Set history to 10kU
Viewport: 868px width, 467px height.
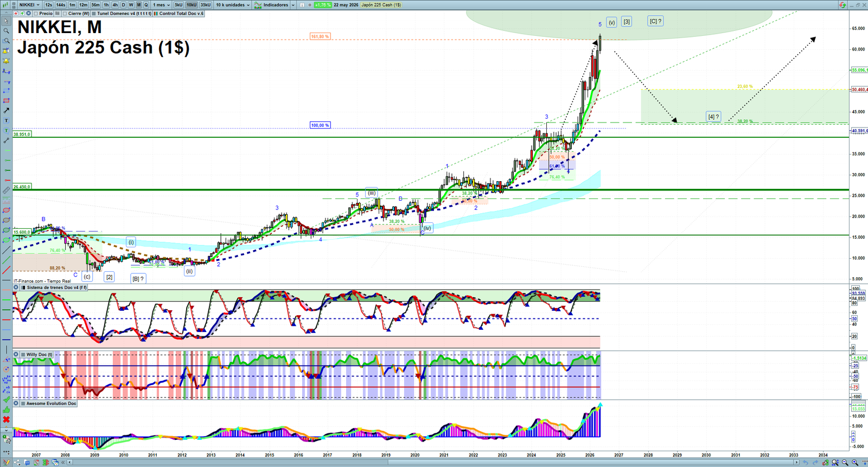[x=192, y=5]
